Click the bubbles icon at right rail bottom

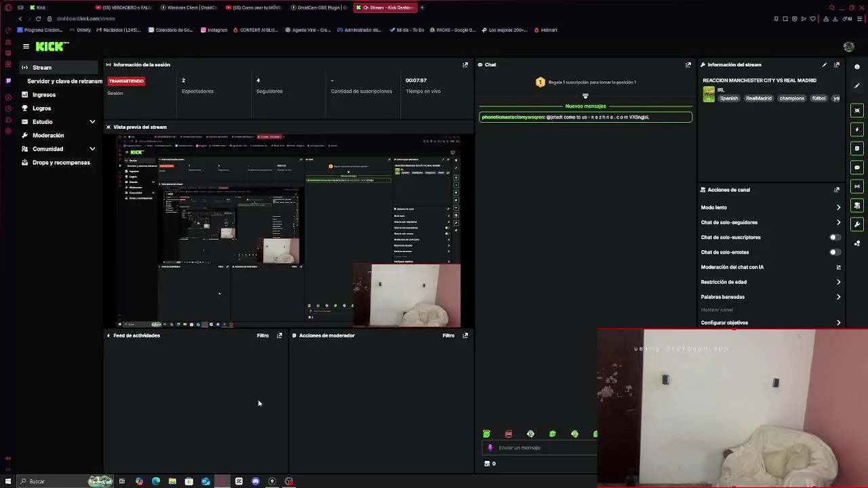857,243
